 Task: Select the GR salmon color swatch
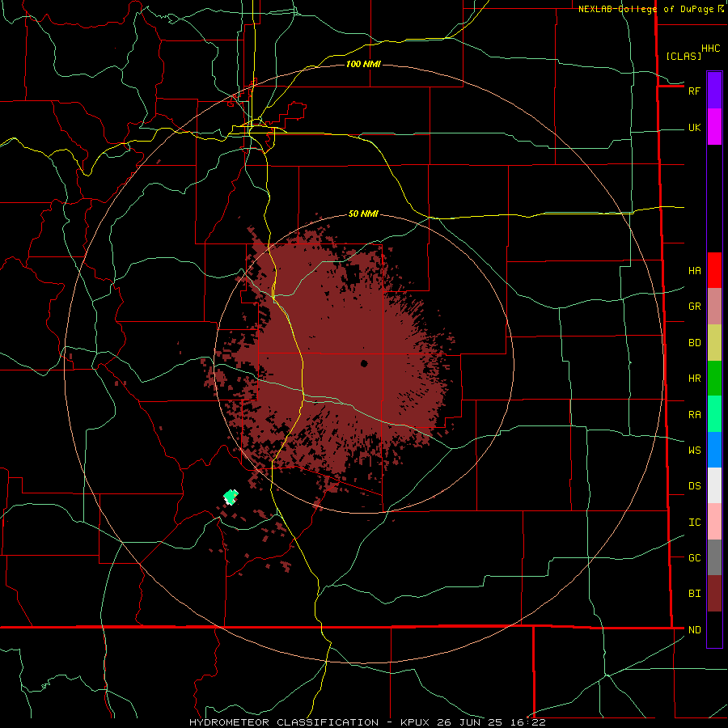[x=714, y=307]
